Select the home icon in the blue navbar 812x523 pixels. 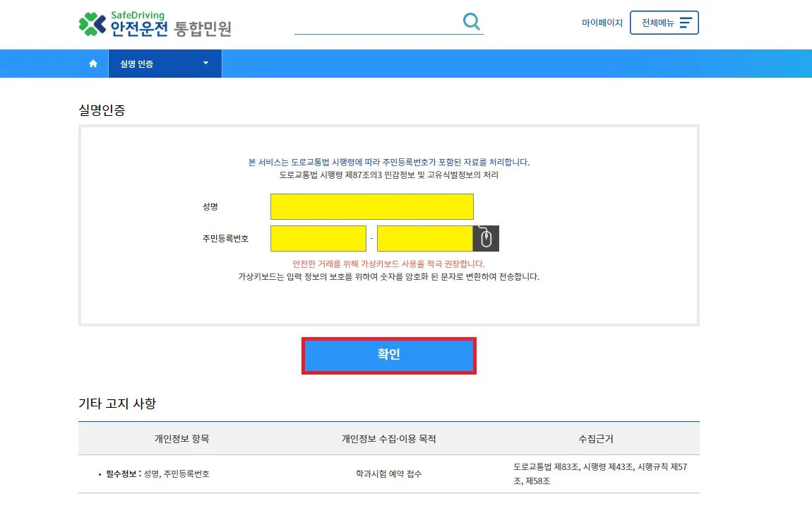pos(92,63)
